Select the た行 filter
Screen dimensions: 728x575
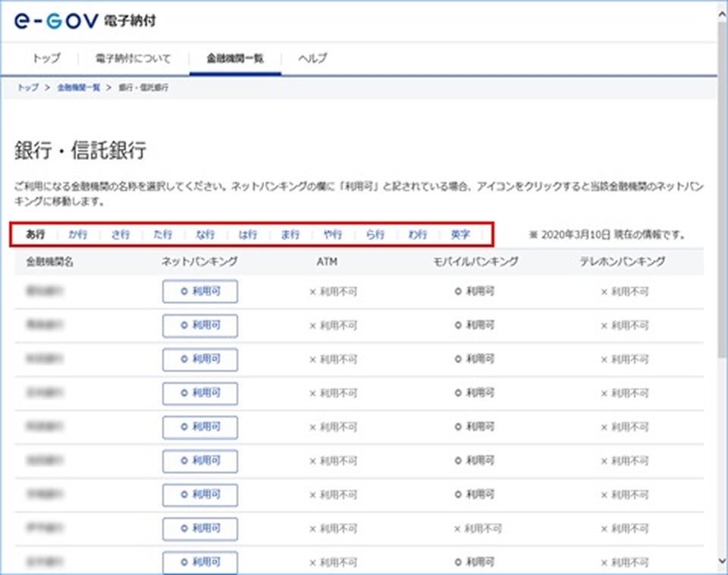(x=163, y=234)
